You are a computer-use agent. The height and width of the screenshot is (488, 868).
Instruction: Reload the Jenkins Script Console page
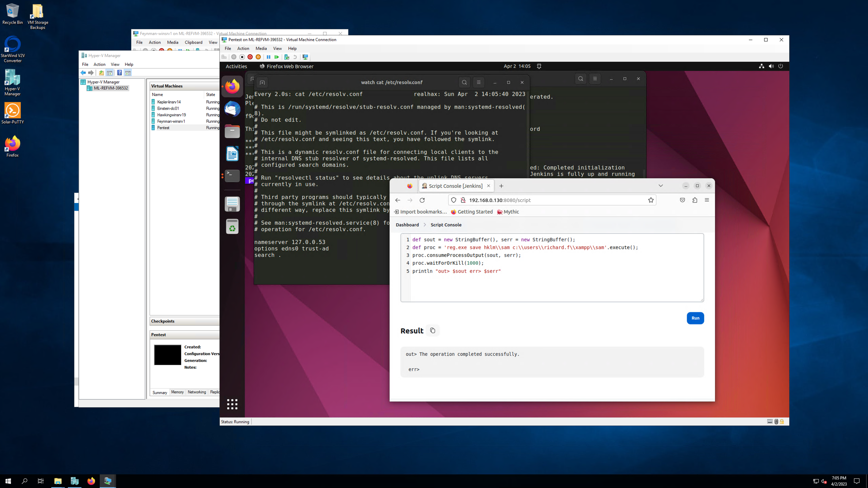point(422,200)
